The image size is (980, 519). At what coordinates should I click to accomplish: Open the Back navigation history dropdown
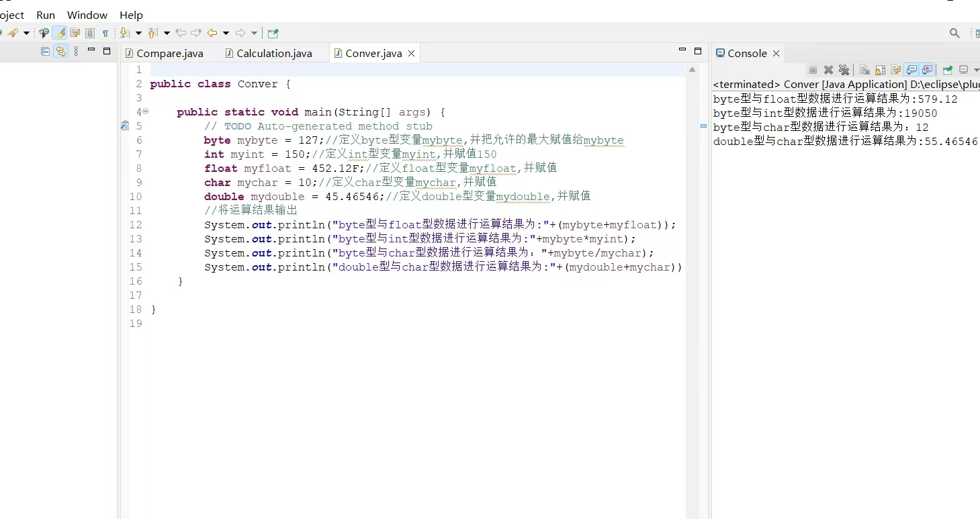pos(226,33)
